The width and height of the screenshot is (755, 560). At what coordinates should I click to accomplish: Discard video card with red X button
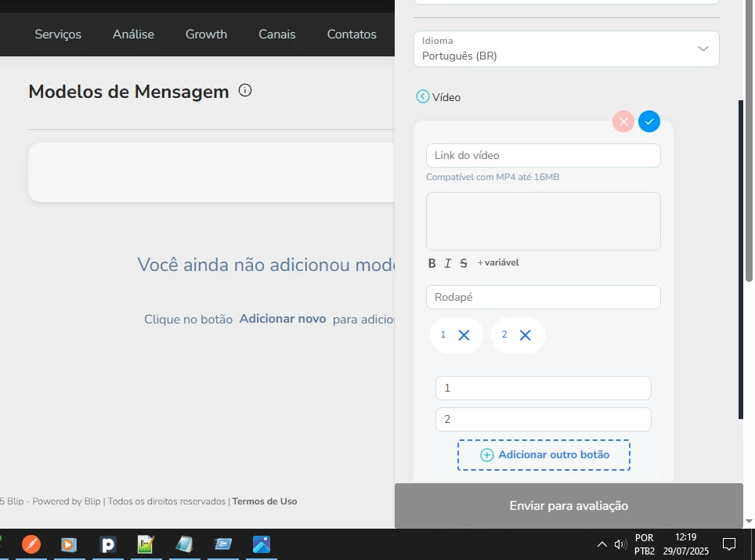[x=623, y=121]
